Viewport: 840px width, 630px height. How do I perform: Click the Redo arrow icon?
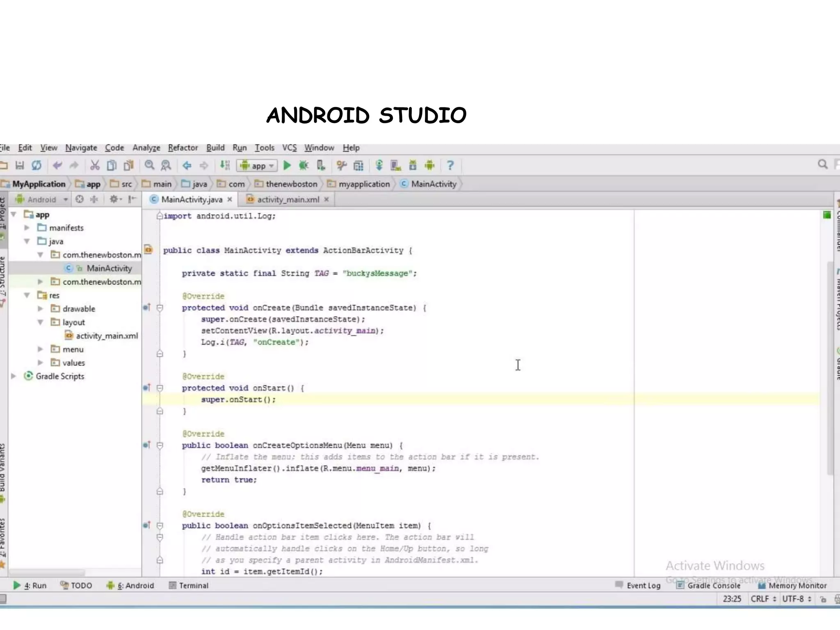[74, 165]
